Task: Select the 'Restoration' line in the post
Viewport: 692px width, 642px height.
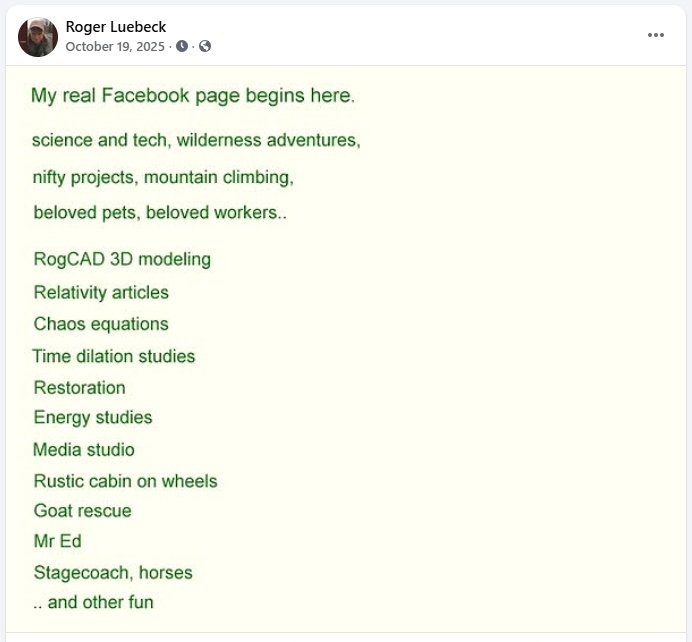Action: pyautogui.click(x=79, y=388)
